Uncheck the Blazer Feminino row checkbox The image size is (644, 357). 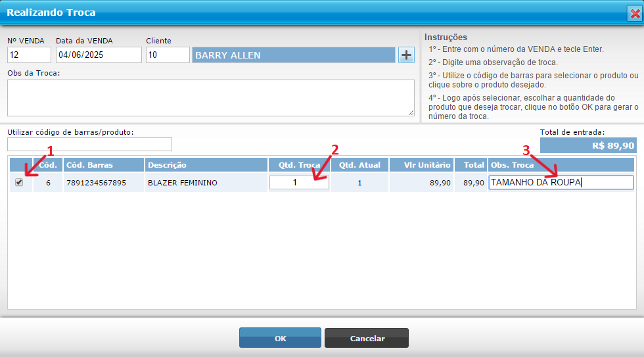pos(19,183)
